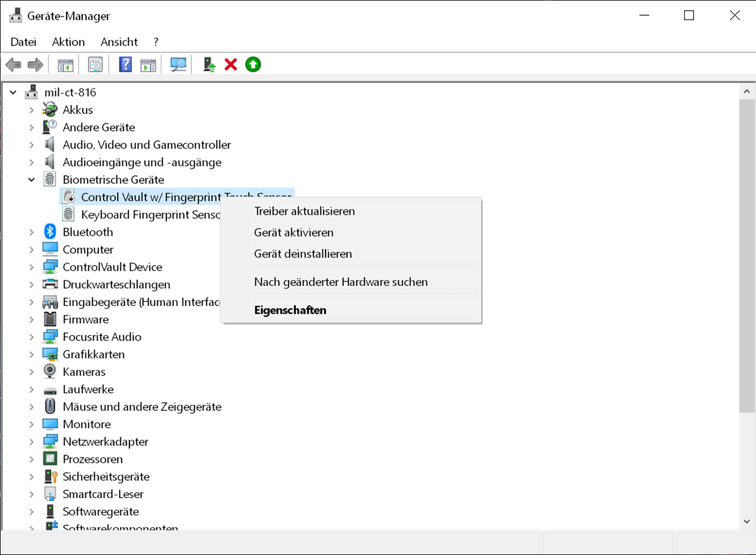The width and height of the screenshot is (756, 555).
Task: Expand the Netzwerkadapter node
Action: coord(31,442)
